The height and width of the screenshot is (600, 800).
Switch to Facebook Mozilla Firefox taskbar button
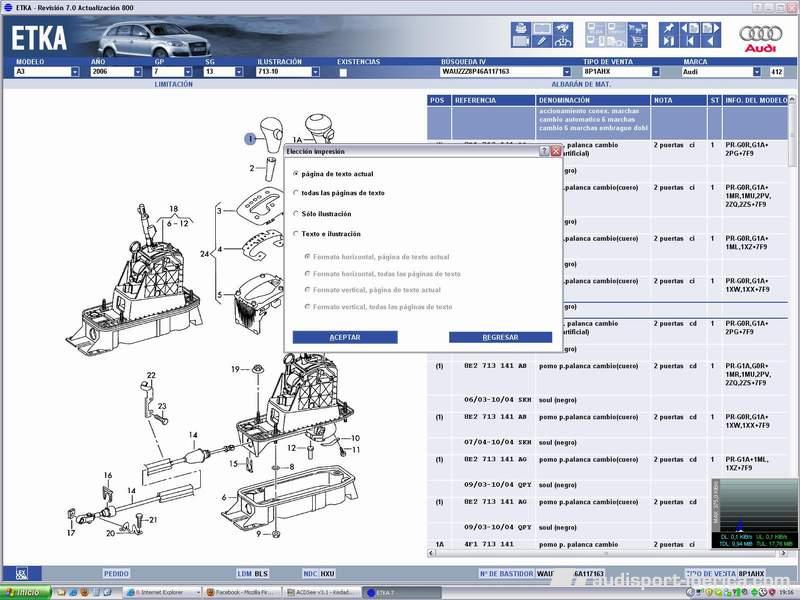242,592
